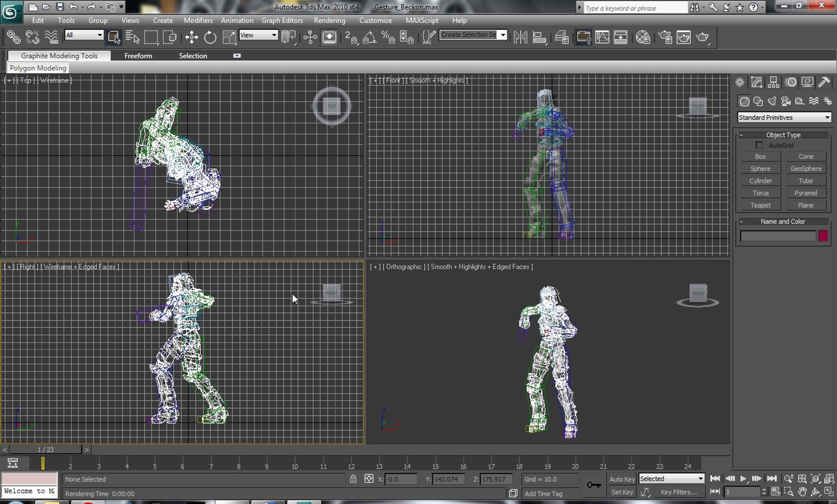The width and height of the screenshot is (837, 504).
Task: Click the Zoom Extents All icon
Action: (829, 479)
